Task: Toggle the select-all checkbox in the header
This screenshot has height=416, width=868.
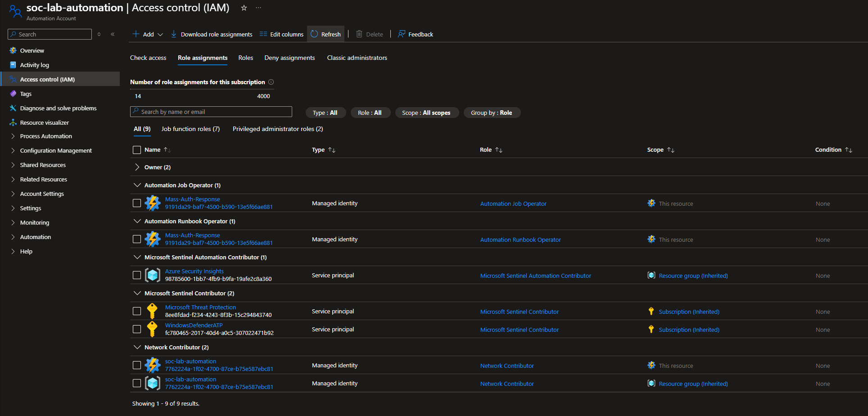Action: [x=137, y=150]
